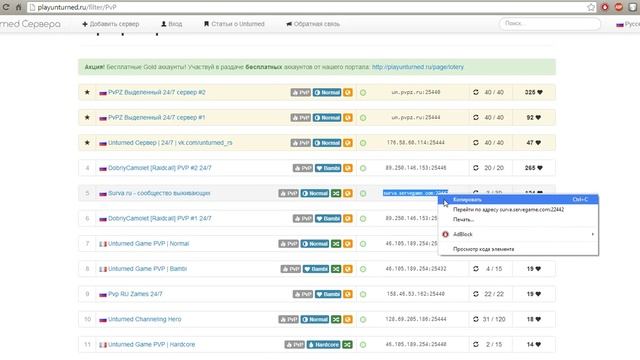This screenshot has height=360, width=640.
Task: Go to the browser home page icon
Action: click(x=18, y=7)
